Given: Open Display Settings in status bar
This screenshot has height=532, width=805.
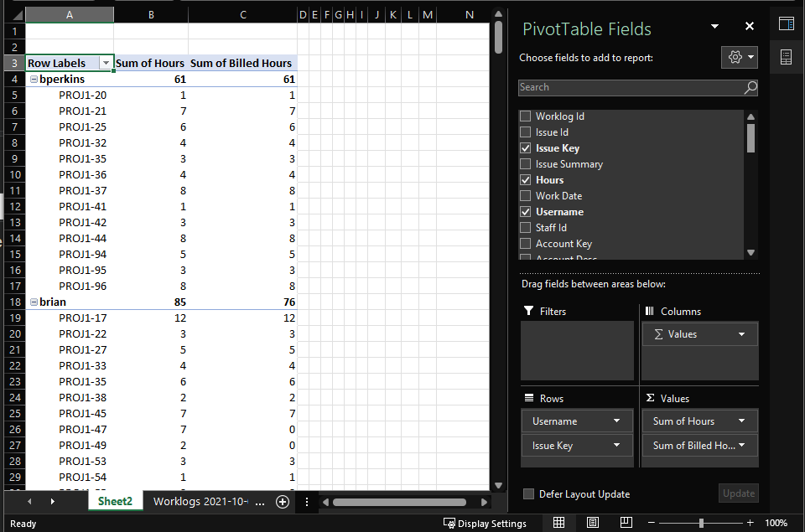Looking at the screenshot, I should point(485,524).
